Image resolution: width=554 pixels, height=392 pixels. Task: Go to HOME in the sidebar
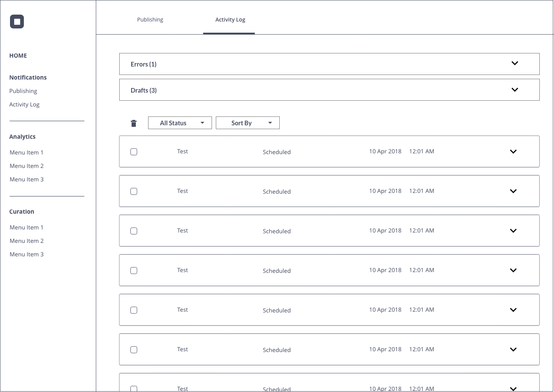[18, 56]
